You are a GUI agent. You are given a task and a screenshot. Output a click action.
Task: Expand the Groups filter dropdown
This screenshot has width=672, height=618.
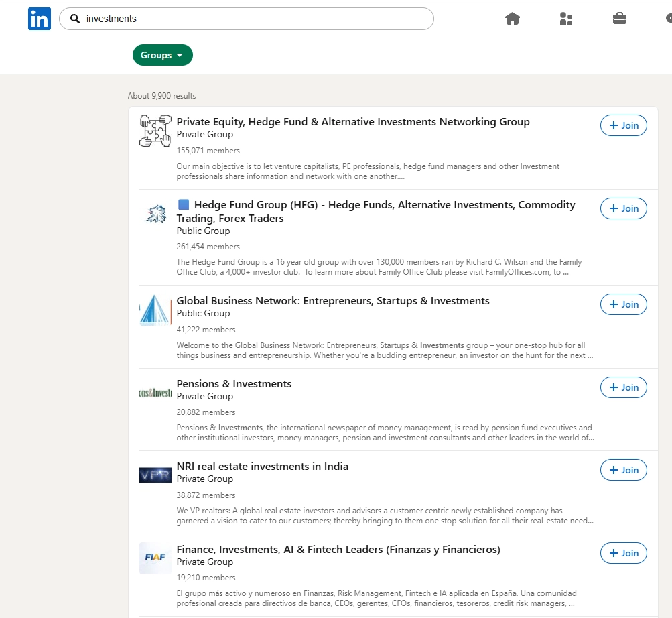click(162, 55)
